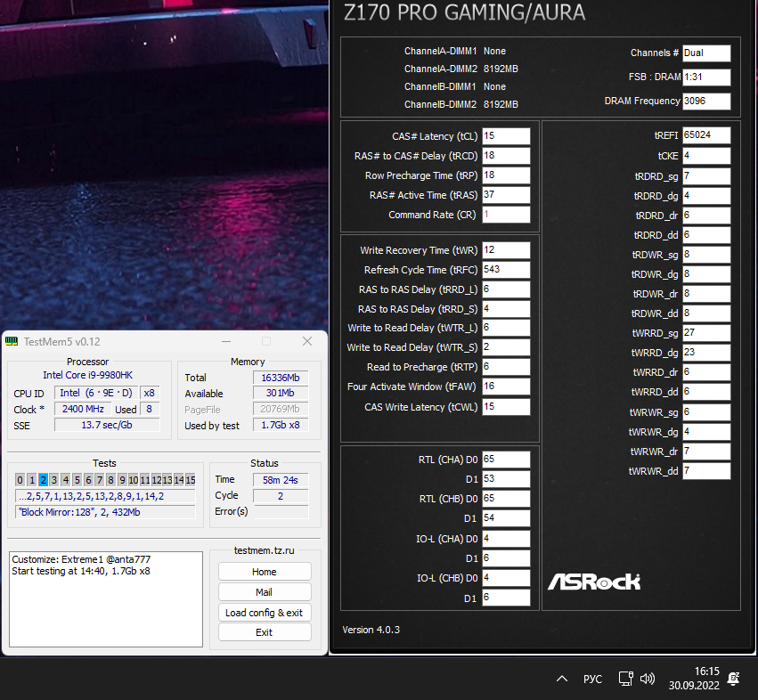Click the FSB : DRAM field 1:31

point(706,77)
